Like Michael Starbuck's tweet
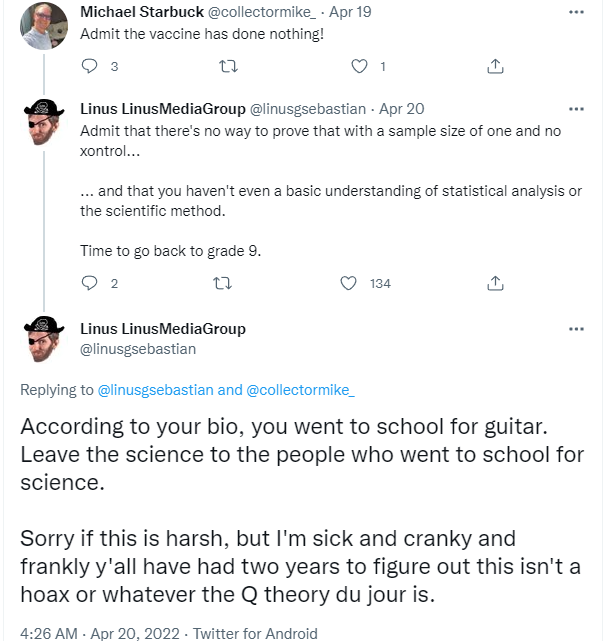The image size is (603, 641). pyautogui.click(x=359, y=66)
